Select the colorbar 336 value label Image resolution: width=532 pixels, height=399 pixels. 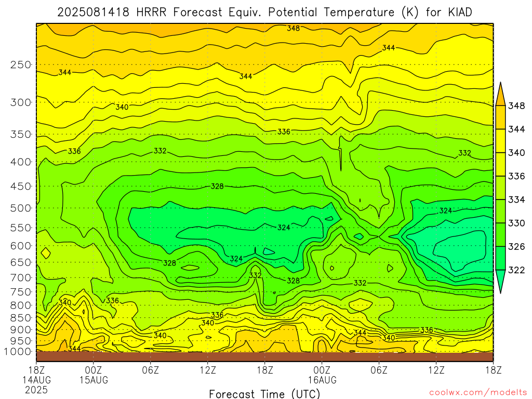pos(516,176)
